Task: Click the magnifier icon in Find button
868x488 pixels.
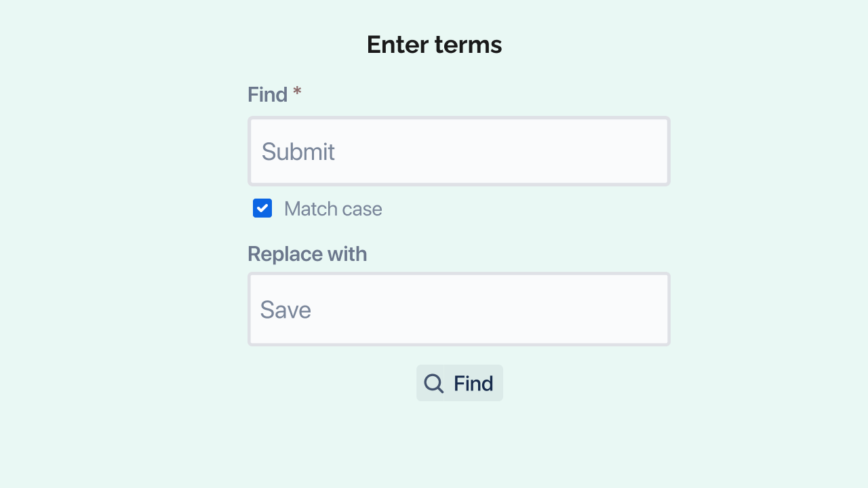Action: (x=434, y=384)
